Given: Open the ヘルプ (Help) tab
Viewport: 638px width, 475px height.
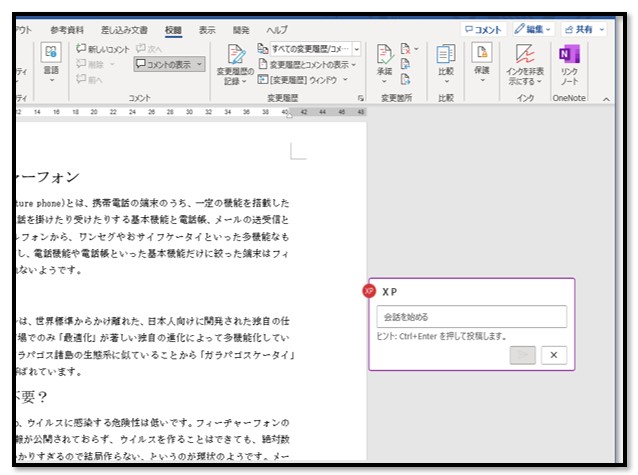Looking at the screenshot, I should click(277, 30).
